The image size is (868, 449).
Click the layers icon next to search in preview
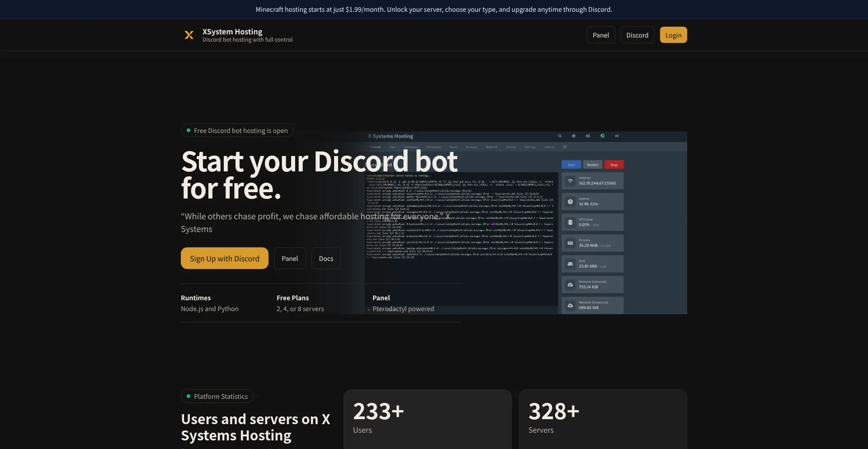574,136
